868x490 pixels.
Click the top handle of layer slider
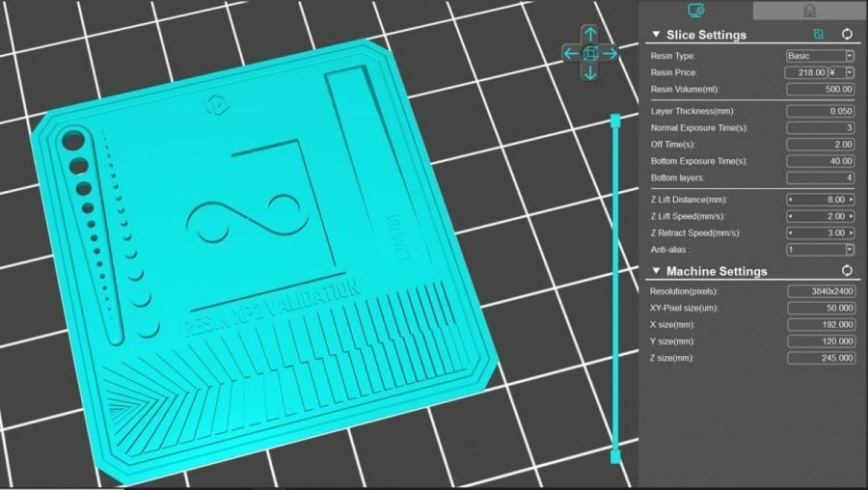[x=615, y=121]
